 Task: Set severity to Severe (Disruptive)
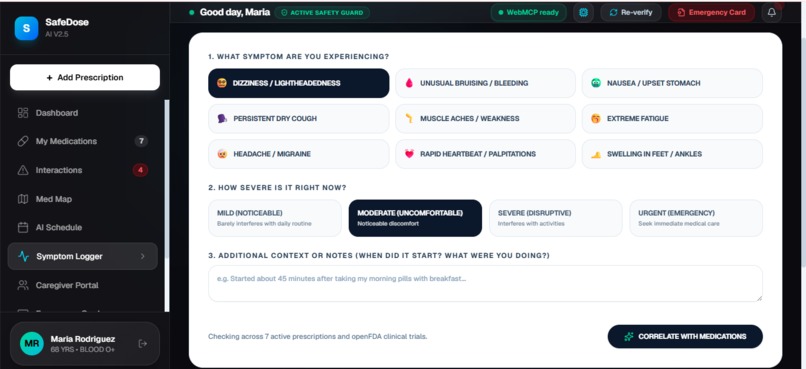pyautogui.click(x=555, y=218)
